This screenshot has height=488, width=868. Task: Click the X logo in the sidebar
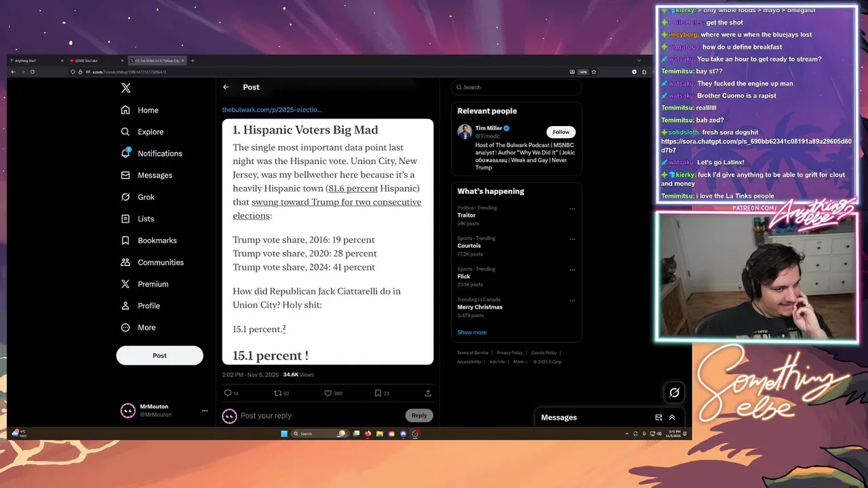click(125, 88)
